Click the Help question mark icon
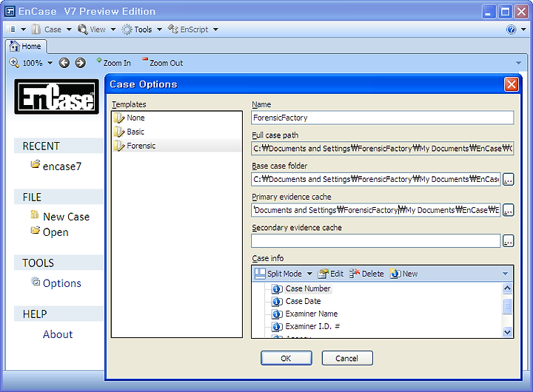 511,30
